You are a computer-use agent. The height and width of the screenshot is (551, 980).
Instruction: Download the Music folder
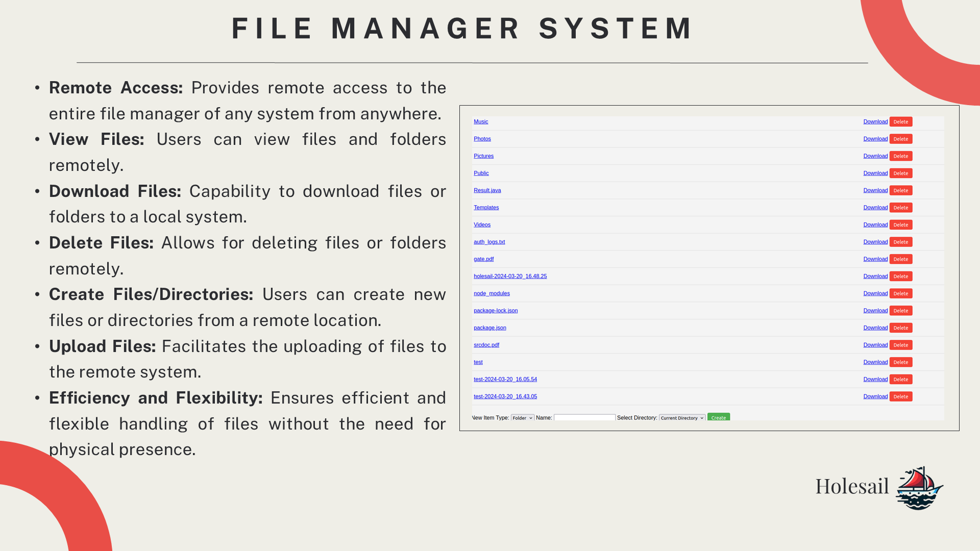pyautogui.click(x=875, y=122)
